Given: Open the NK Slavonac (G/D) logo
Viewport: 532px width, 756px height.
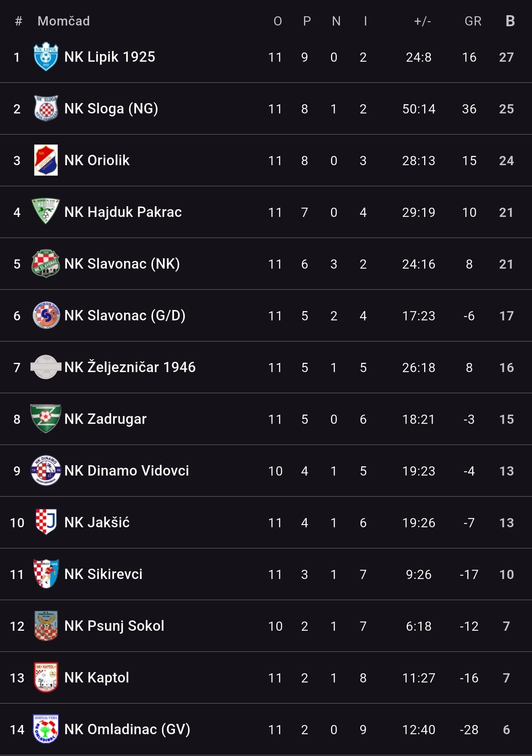Looking at the screenshot, I should 45,315.
